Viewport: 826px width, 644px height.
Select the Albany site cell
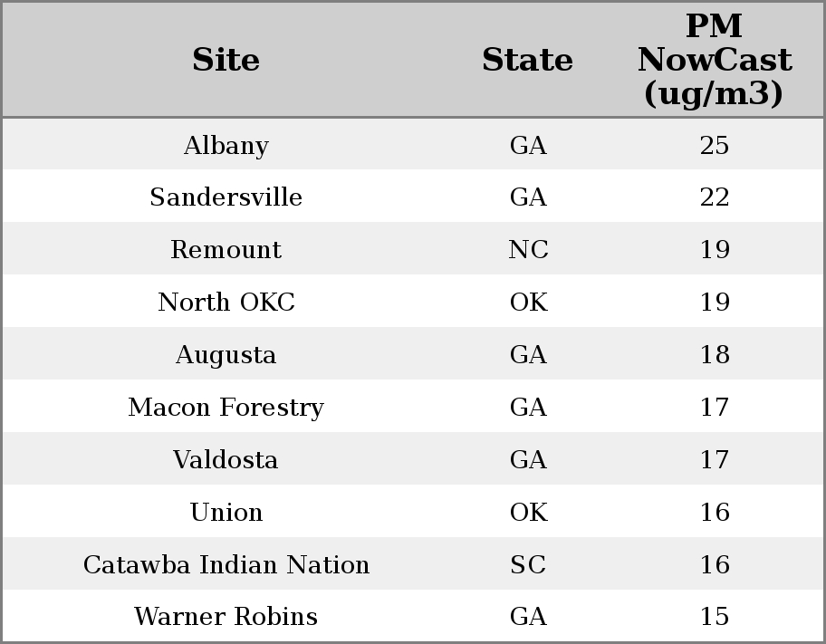tap(226, 145)
